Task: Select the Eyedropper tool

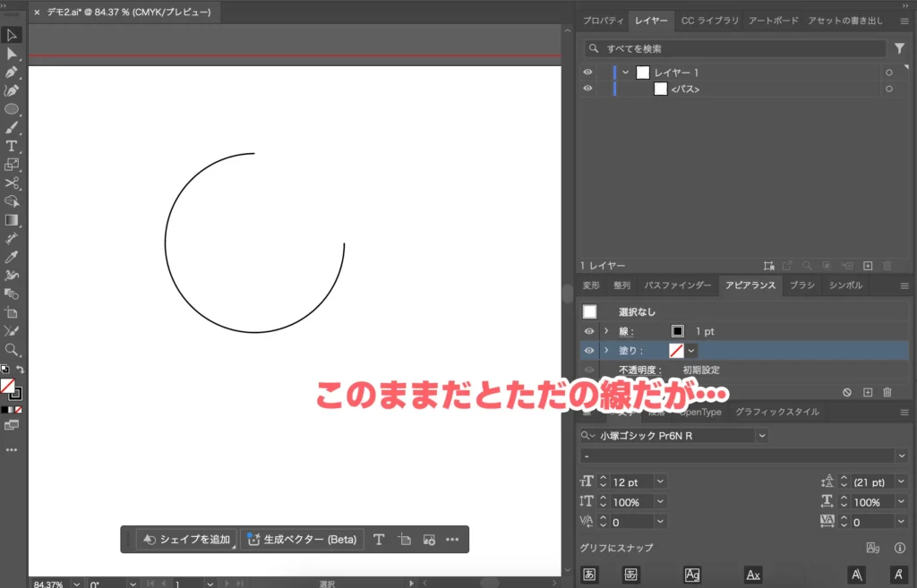Action: (x=12, y=257)
